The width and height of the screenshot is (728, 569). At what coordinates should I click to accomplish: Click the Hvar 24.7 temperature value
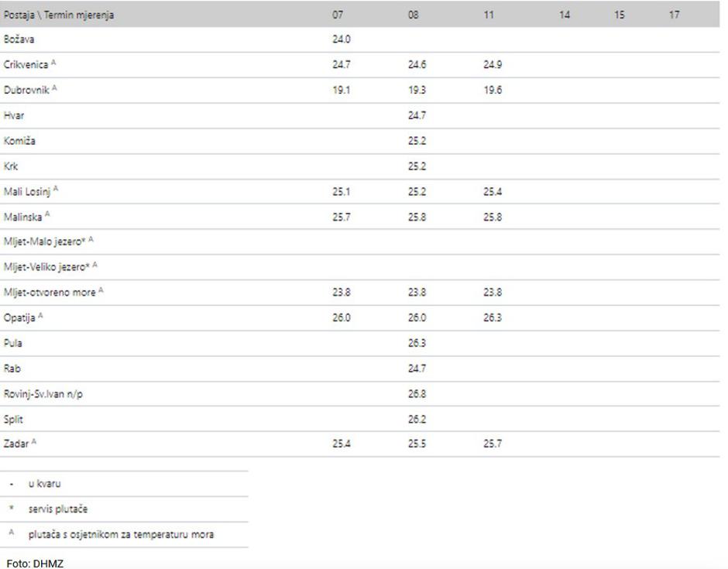click(x=417, y=115)
